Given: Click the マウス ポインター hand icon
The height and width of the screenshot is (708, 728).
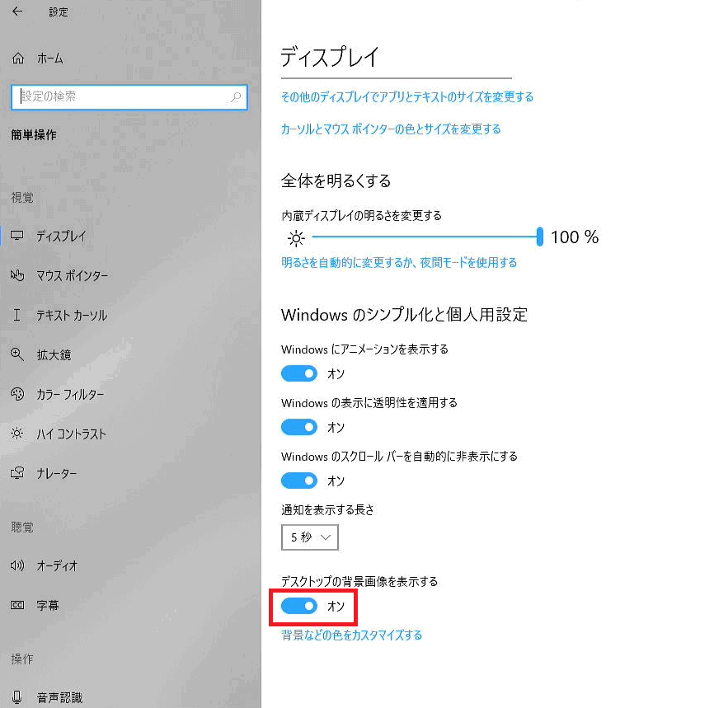Looking at the screenshot, I should coord(17,275).
